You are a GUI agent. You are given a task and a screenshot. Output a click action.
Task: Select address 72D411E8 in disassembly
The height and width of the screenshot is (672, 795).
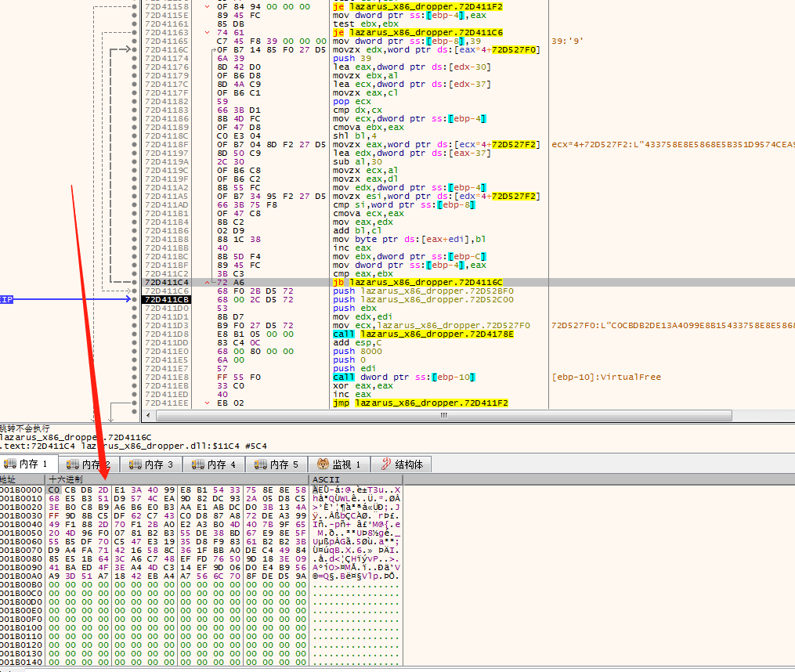click(167, 378)
